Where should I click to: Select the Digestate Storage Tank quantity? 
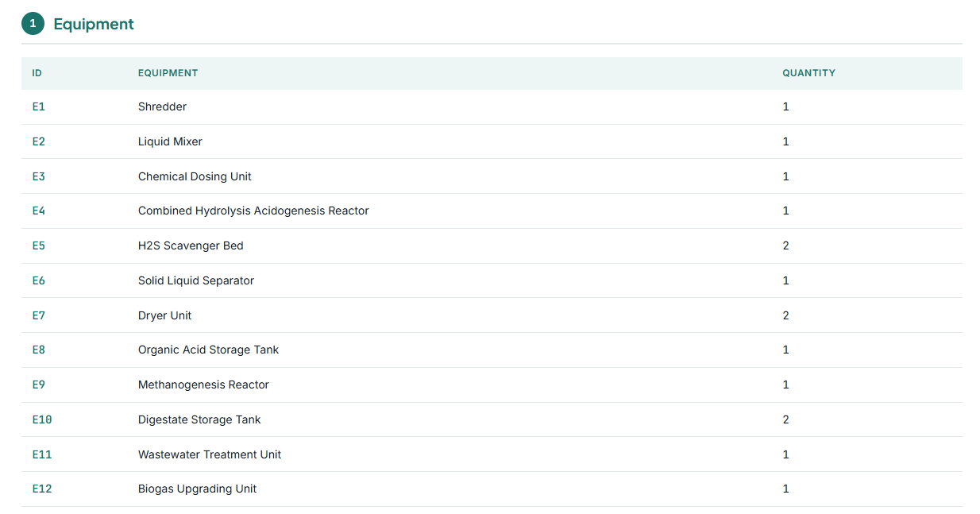(x=786, y=419)
